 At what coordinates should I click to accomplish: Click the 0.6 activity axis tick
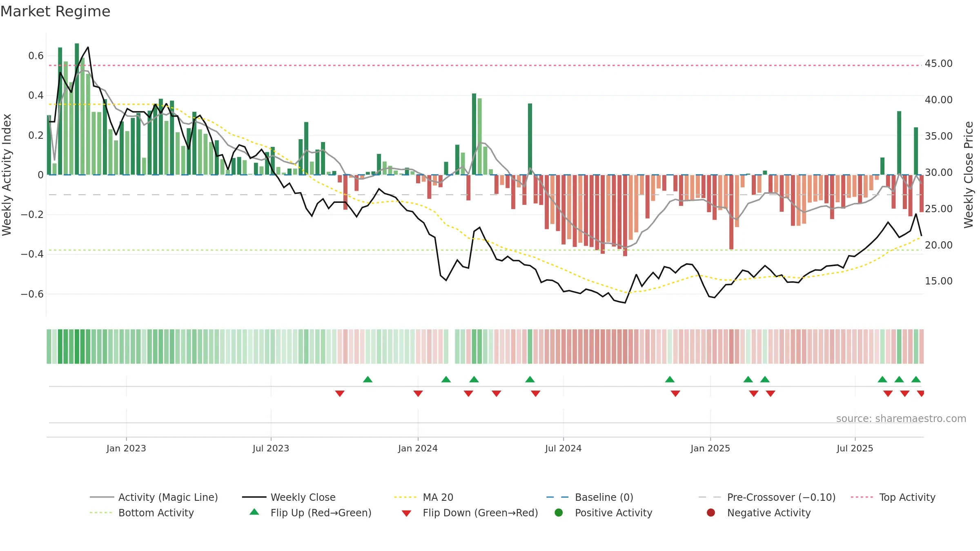(x=36, y=56)
